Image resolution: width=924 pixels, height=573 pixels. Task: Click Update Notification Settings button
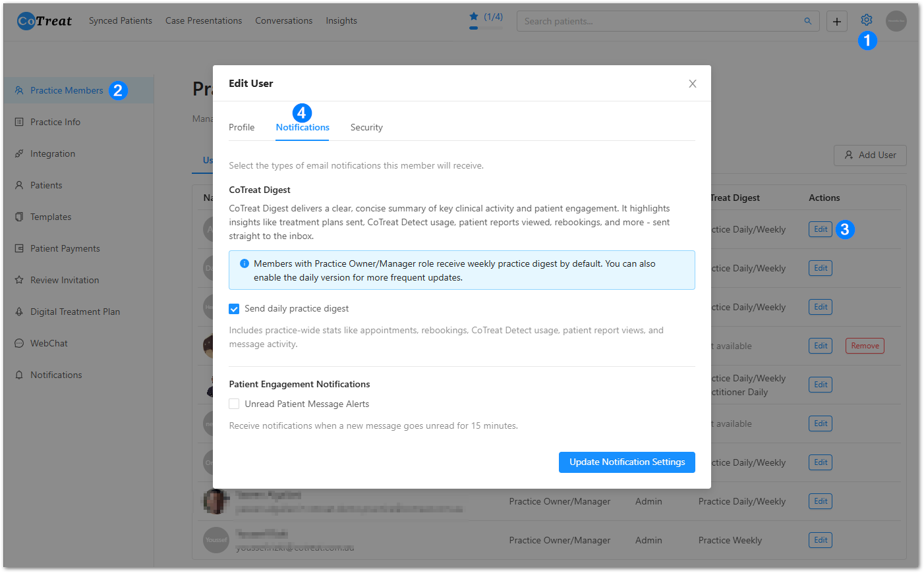pyautogui.click(x=626, y=462)
